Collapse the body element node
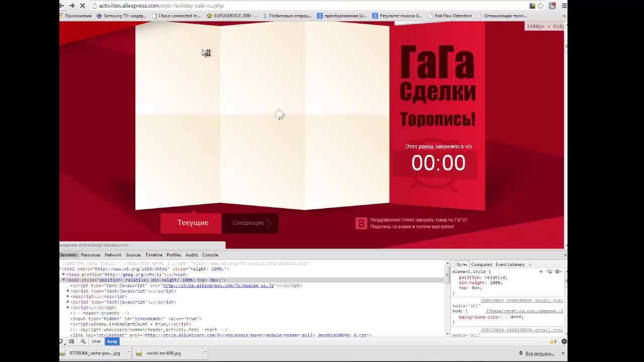 [x=64, y=280]
